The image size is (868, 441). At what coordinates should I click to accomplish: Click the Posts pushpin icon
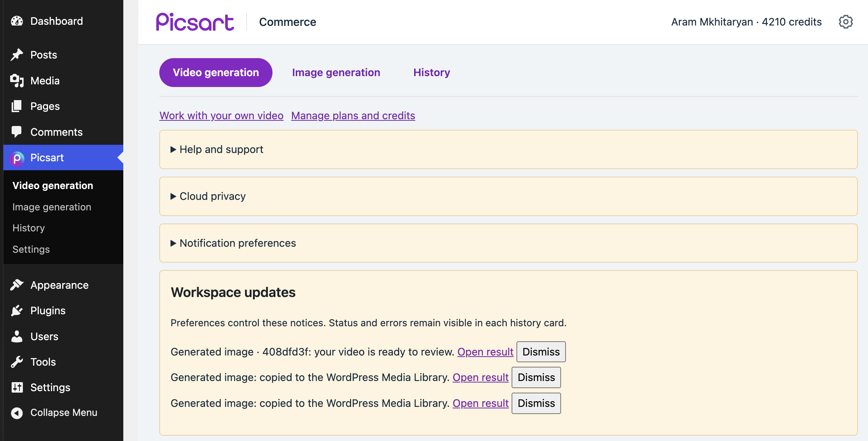pyautogui.click(x=17, y=55)
